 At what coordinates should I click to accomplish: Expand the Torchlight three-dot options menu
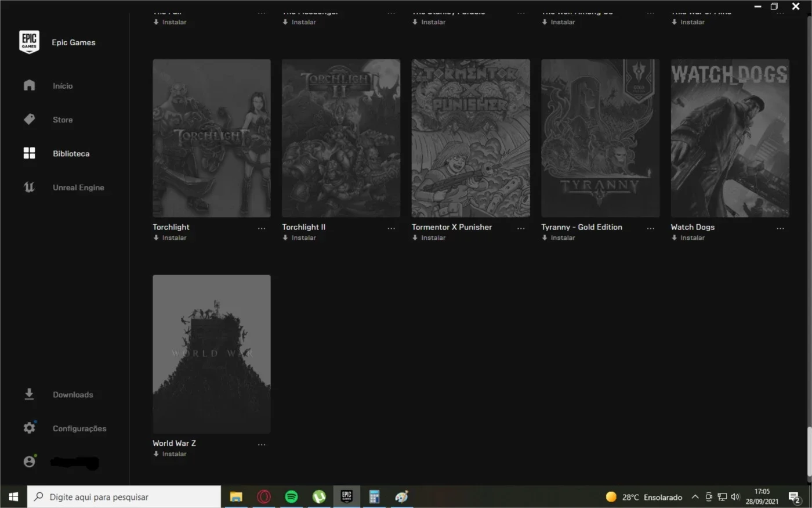262,229
